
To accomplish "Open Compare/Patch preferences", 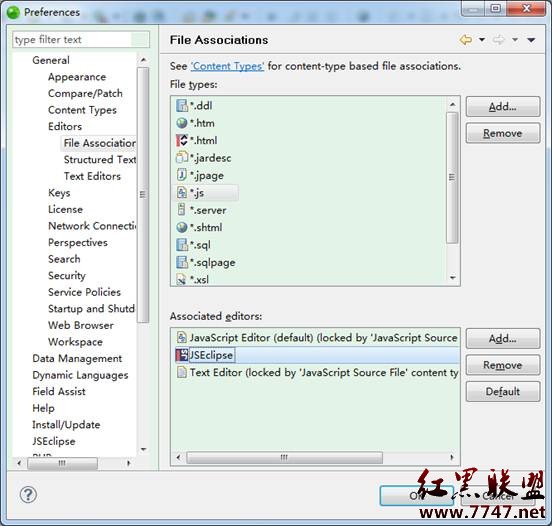I will pyautogui.click(x=85, y=93).
